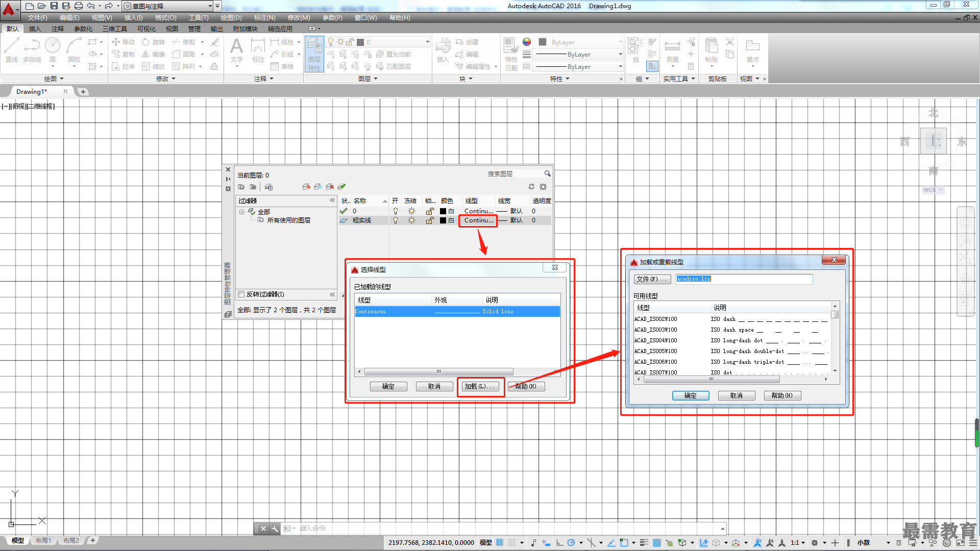
Task: Click color swatch of layer 0
Action: (443, 211)
